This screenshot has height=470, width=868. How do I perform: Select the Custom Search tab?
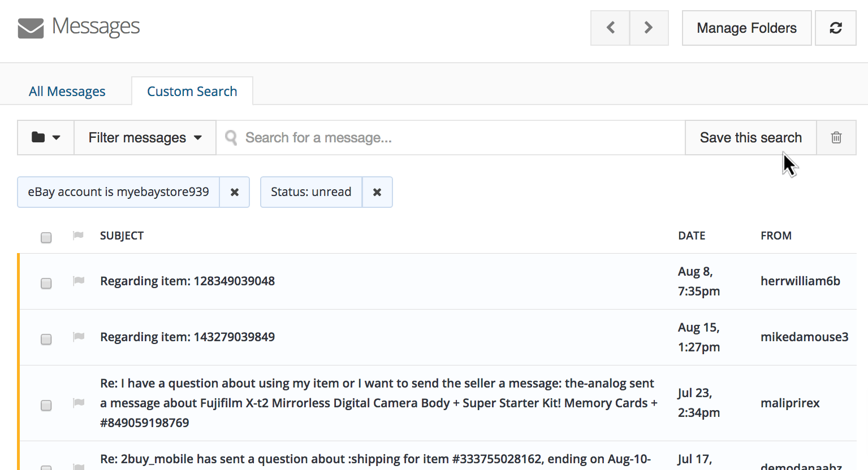tap(192, 92)
